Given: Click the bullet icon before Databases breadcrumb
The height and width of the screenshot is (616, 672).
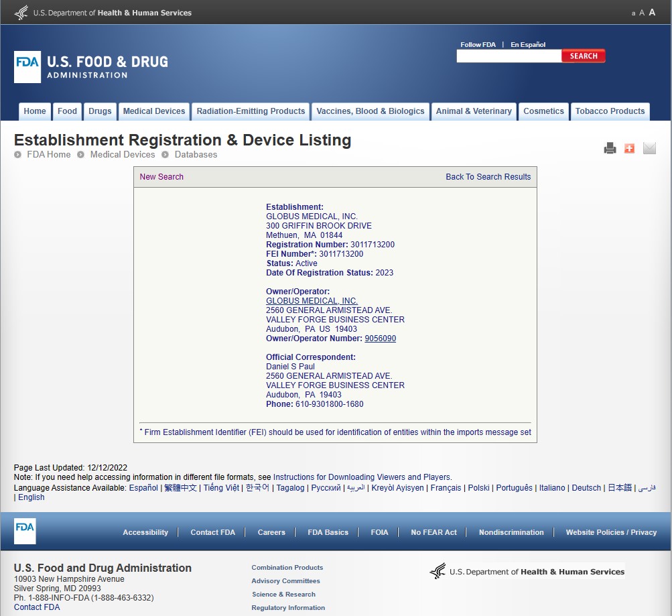Looking at the screenshot, I should (x=165, y=154).
